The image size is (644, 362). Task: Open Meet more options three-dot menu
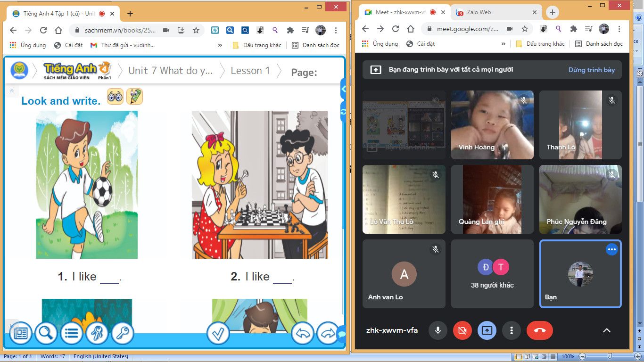(511, 330)
